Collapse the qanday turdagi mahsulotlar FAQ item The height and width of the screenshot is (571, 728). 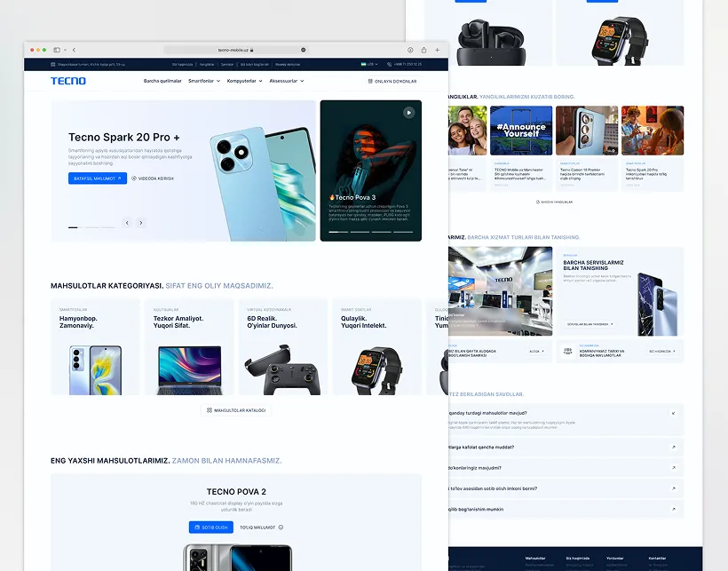(x=673, y=413)
